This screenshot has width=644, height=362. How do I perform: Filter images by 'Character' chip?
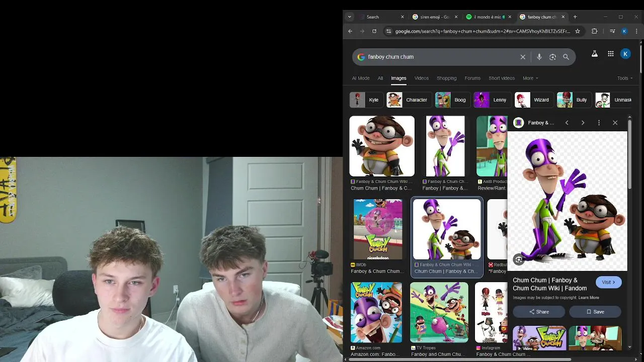(409, 100)
